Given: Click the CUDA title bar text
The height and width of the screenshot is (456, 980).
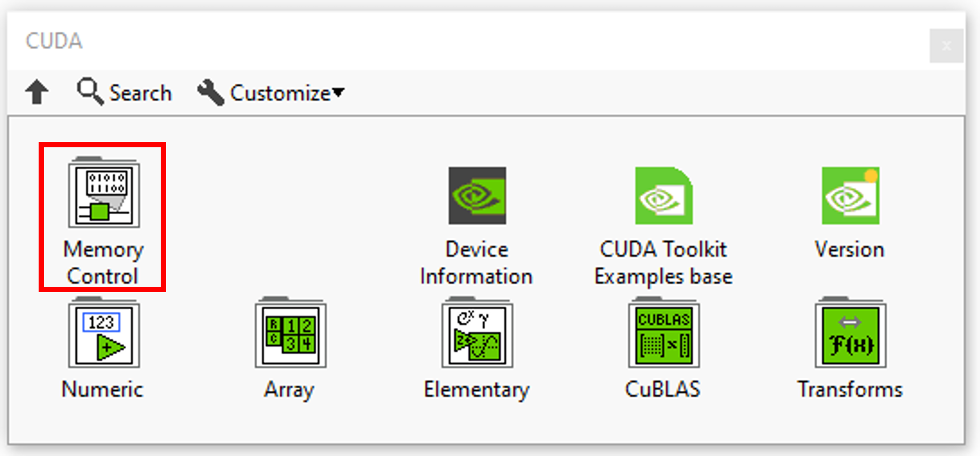Looking at the screenshot, I should pos(54,41).
